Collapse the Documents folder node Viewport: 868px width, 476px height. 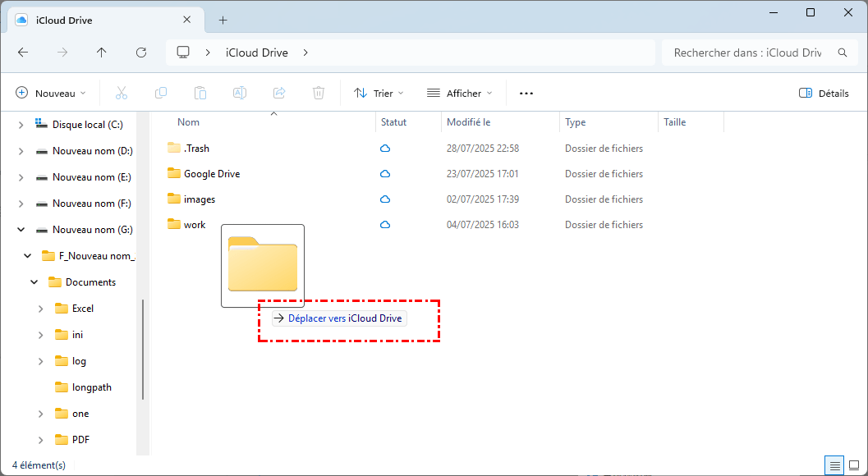pos(34,282)
